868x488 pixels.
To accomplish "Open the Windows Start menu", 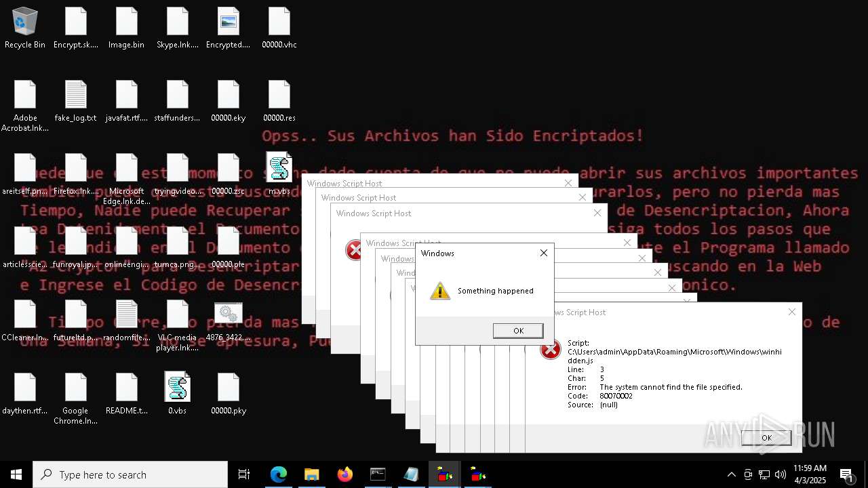I will click(x=16, y=474).
